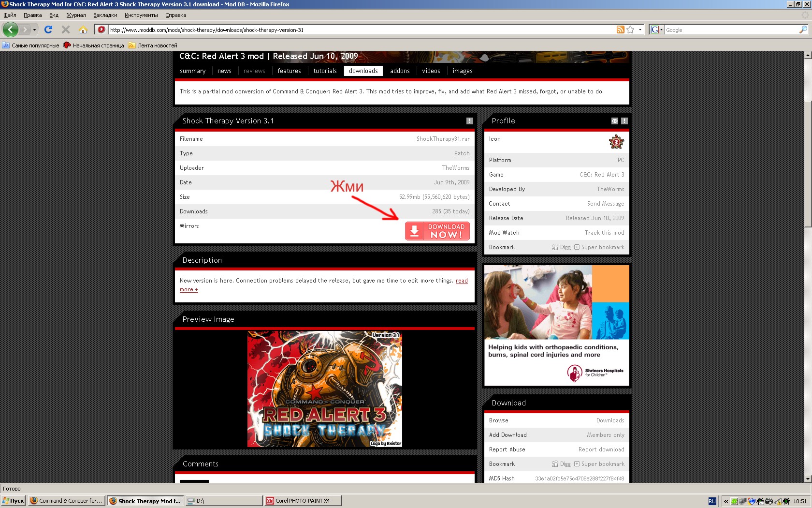The height and width of the screenshot is (508, 812).
Task: Open the browser home page icon
Action: (x=83, y=30)
